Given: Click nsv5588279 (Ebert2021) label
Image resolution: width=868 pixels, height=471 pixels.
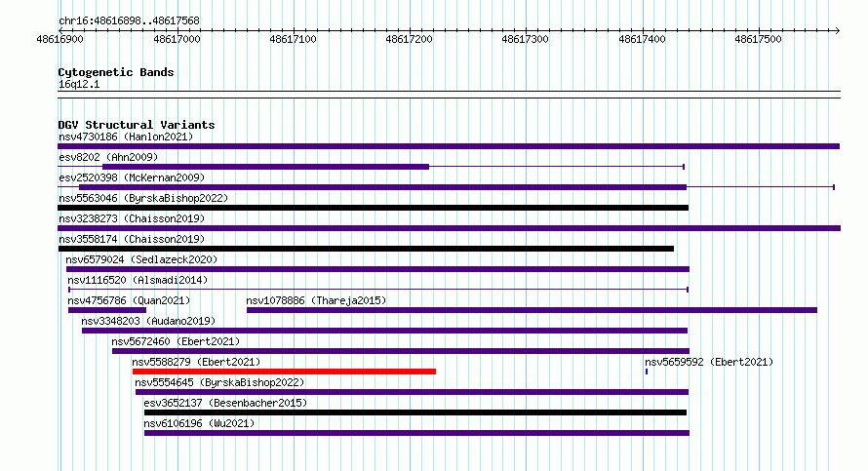Looking at the screenshot, I should click(196, 362).
